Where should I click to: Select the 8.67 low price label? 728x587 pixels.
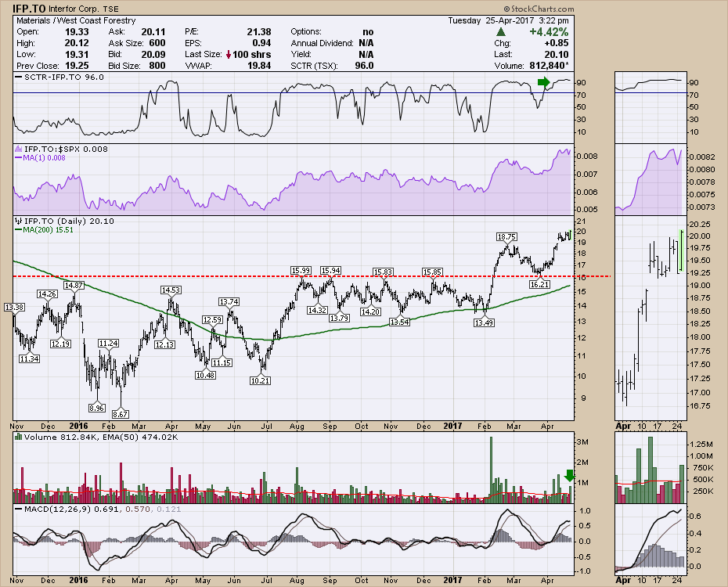(121, 413)
